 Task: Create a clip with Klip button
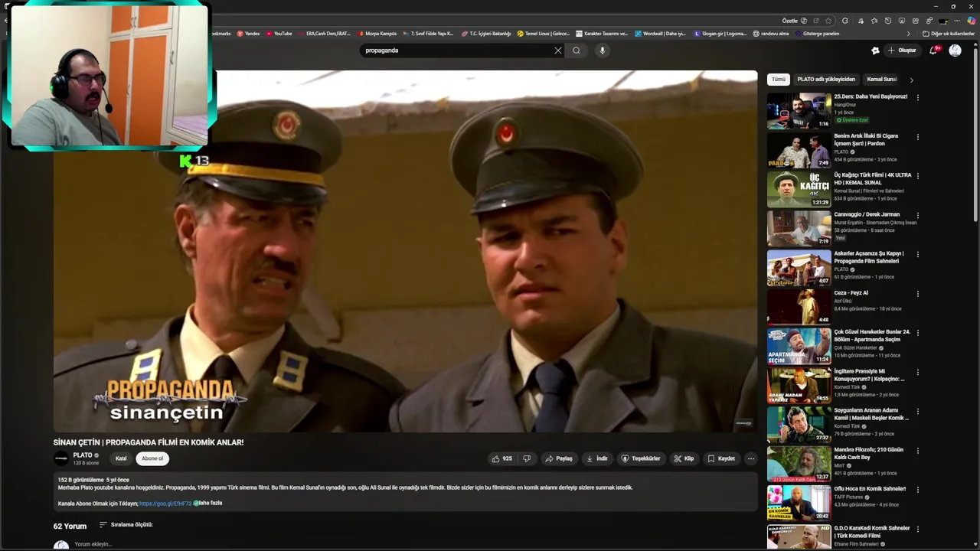(684, 458)
